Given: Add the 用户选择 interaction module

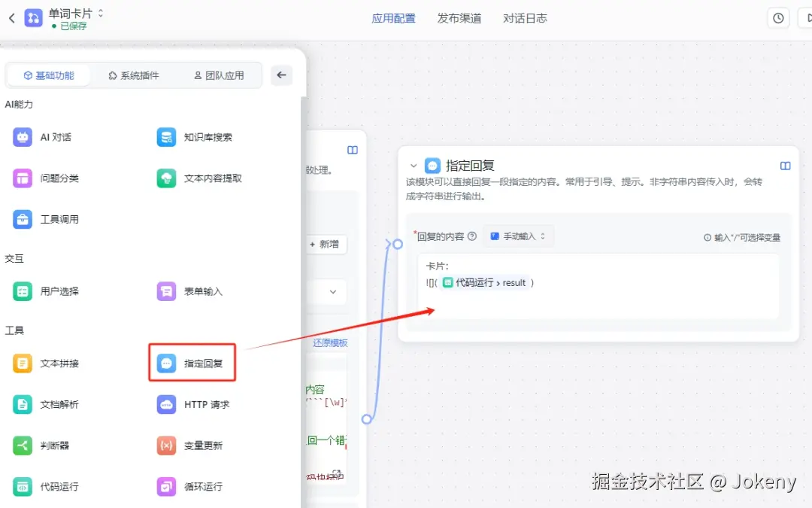Looking at the screenshot, I should pyautogui.click(x=46, y=291).
